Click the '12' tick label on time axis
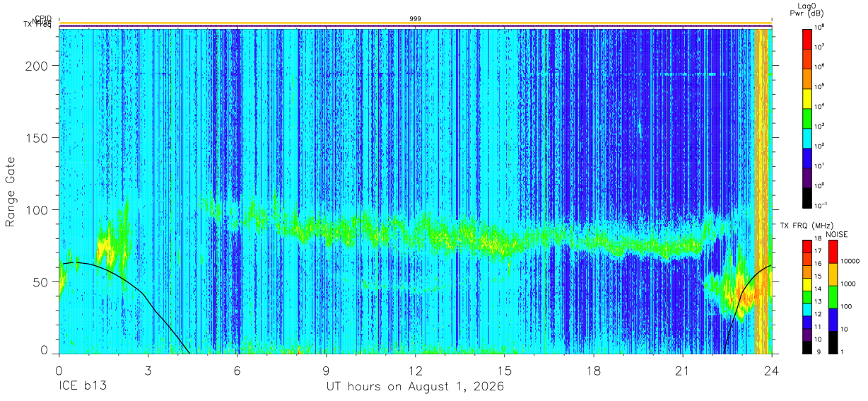The height and width of the screenshot is (401, 868). [x=415, y=370]
